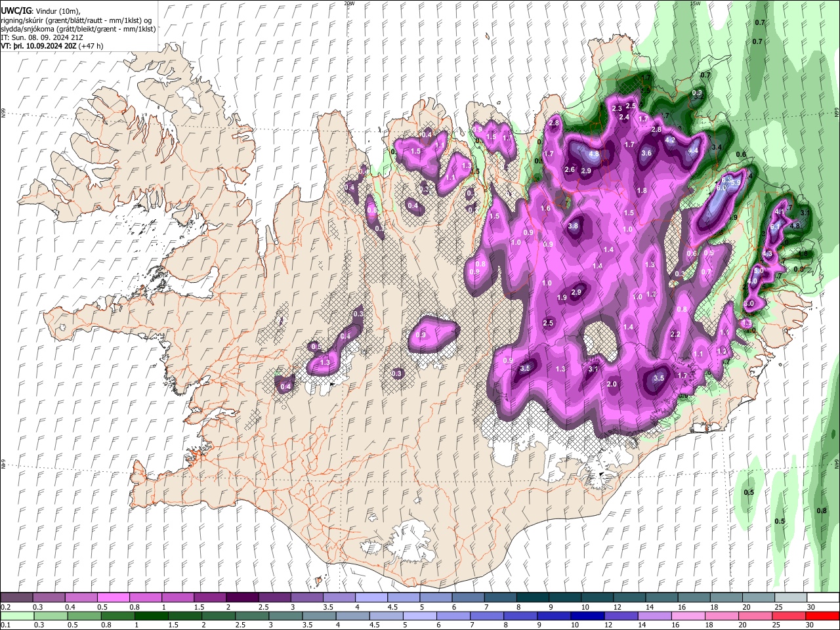This screenshot has width=840, height=630.
Task: Click the 2.4 snowfall value on map
Action: (624, 117)
